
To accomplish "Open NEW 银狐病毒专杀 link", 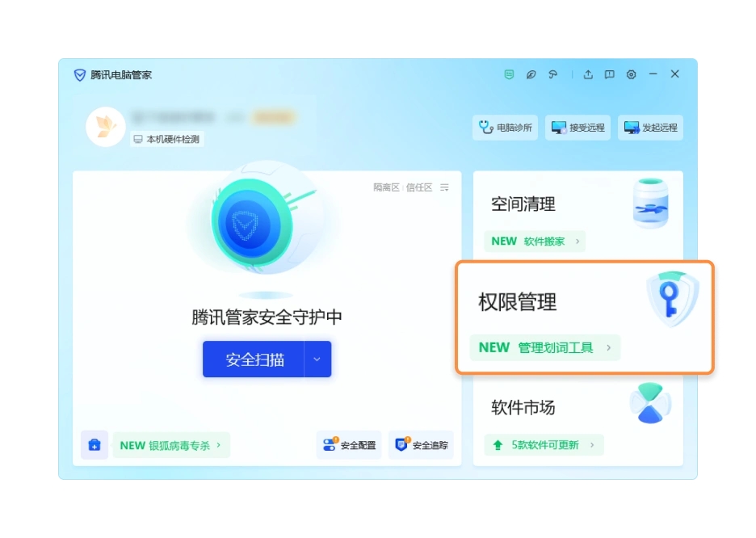I will (x=170, y=445).
